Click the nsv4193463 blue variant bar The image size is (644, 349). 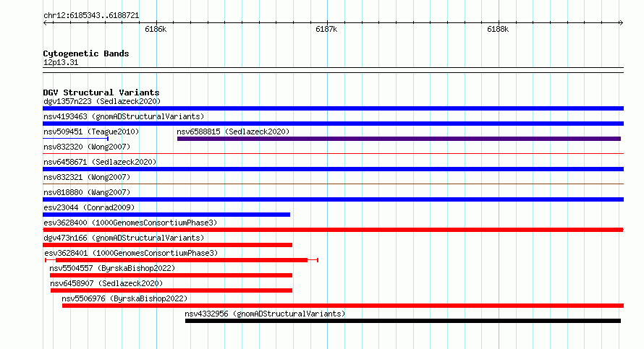coord(333,124)
